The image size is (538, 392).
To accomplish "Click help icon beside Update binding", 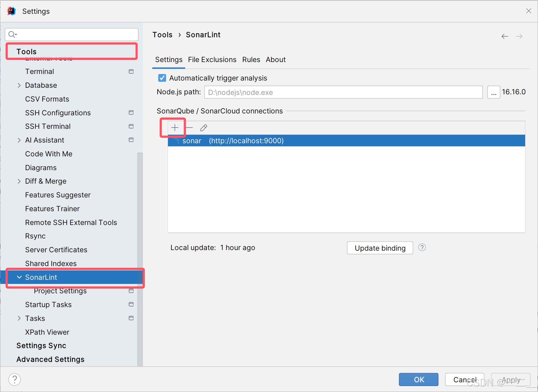I will 422,248.
